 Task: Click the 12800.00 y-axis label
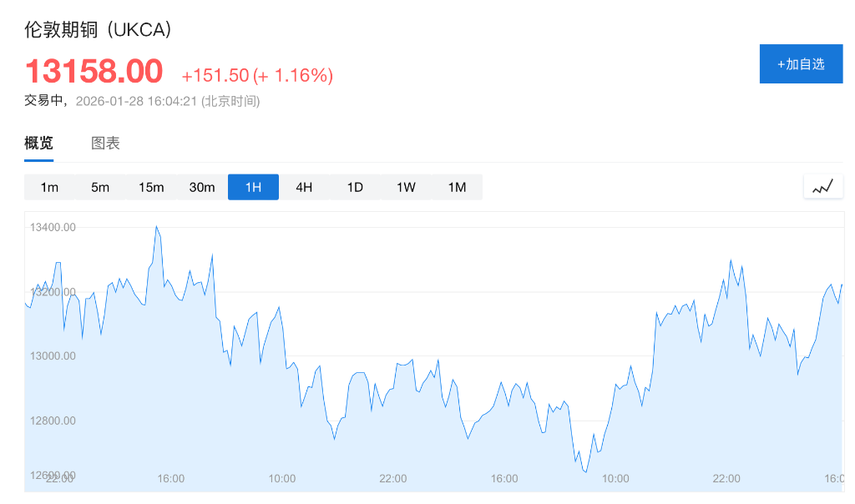pos(53,420)
